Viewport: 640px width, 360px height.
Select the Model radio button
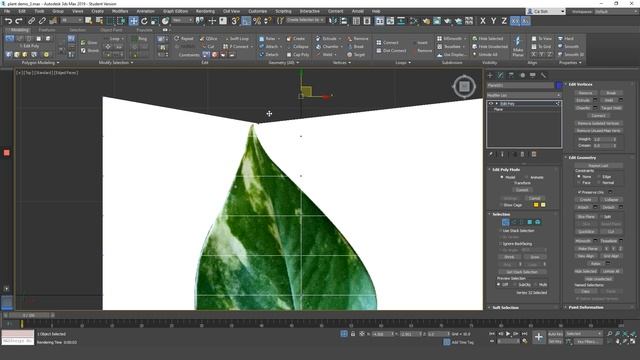[502, 177]
